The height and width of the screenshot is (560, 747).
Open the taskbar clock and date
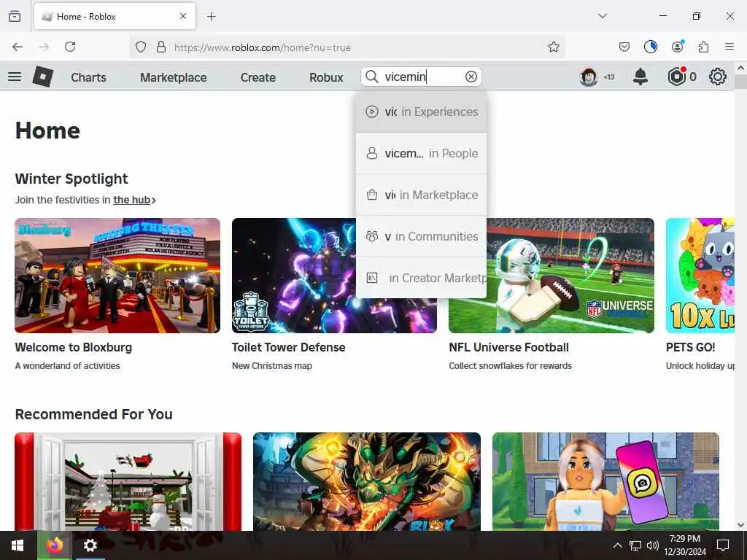point(684,545)
